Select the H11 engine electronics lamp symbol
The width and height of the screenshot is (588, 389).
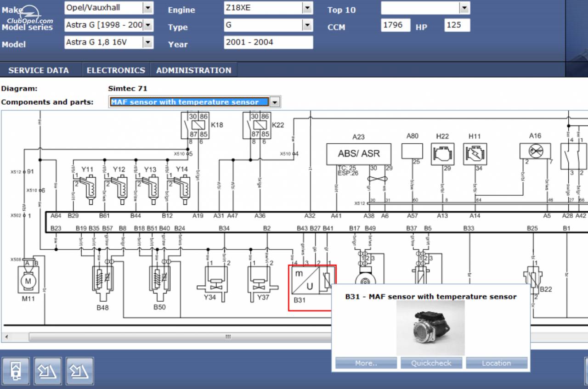tap(475, 154)
